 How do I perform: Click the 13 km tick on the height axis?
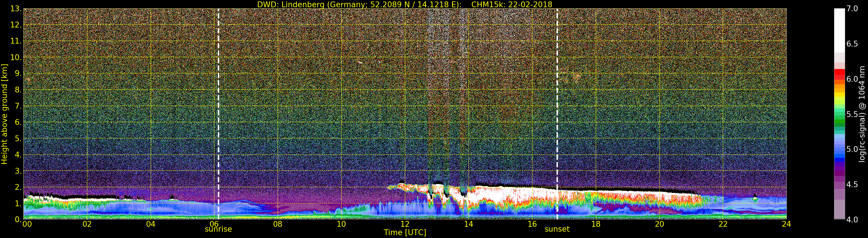pyautogui.click(x=16, y=9)
